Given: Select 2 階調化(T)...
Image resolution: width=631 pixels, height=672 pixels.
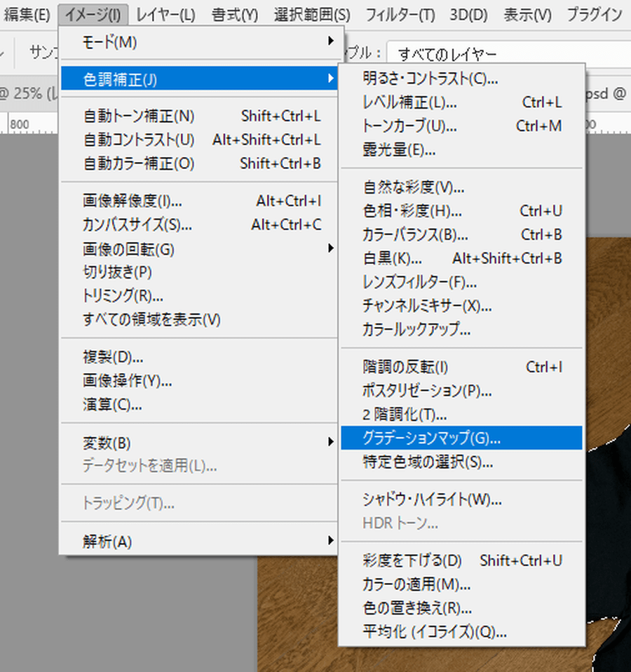Looking at the screenshot, I should click(461, 415).
